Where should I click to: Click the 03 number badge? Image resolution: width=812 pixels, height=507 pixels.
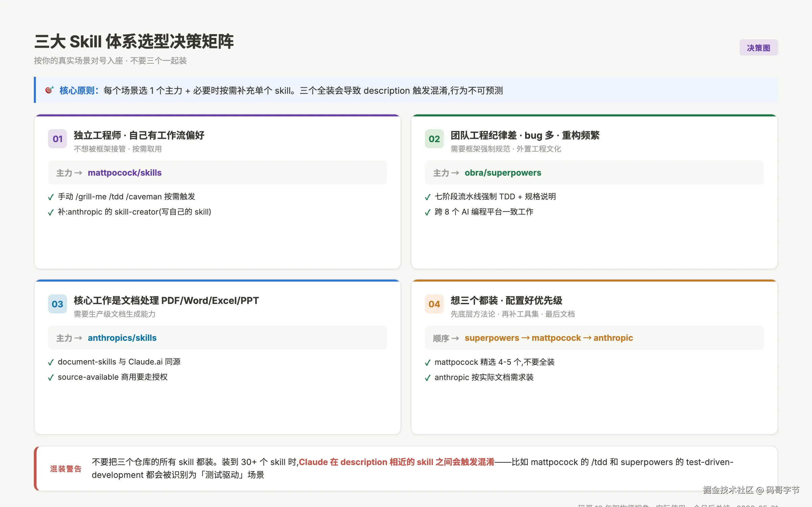coord(58,304)
